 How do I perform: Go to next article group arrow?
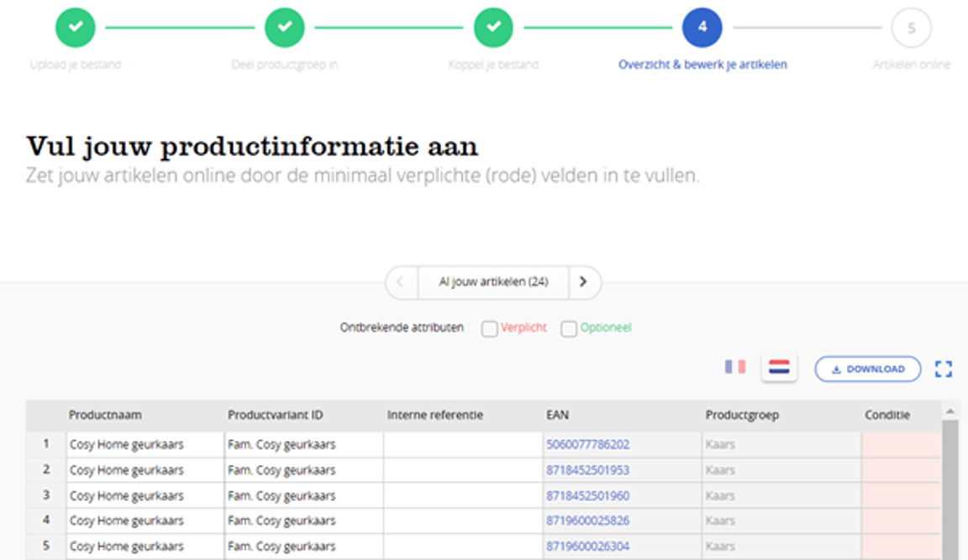point(585,282)
